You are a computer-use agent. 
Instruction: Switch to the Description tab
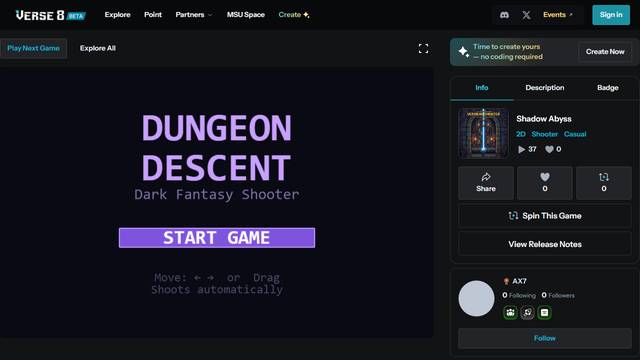[x=544, y=88]
